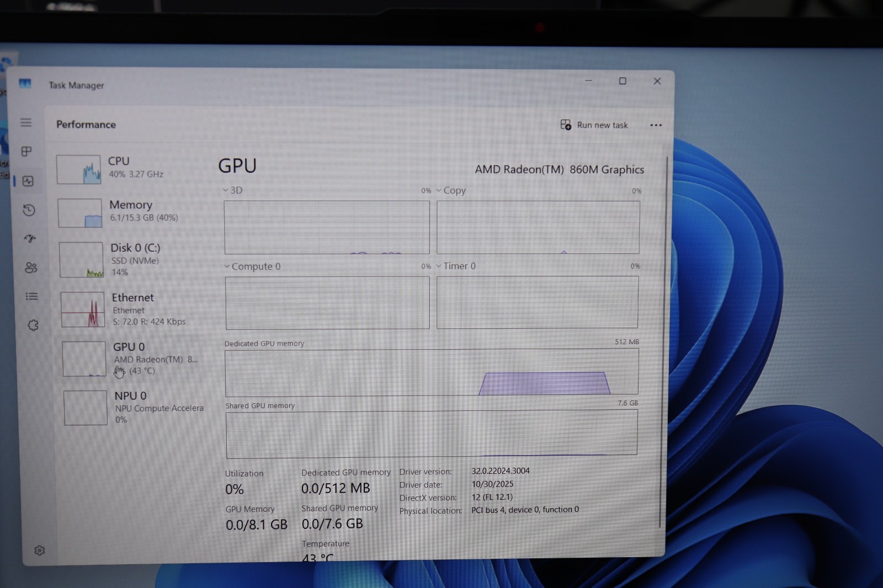This screenshot has height=588, width=883.
Task: Click the 0.0/512 MB dedicated memory value
Action: (x=336, y=488)
